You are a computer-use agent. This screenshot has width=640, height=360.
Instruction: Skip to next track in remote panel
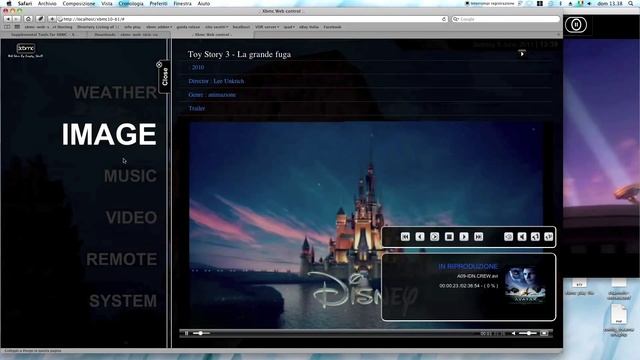tap(478, 237)
